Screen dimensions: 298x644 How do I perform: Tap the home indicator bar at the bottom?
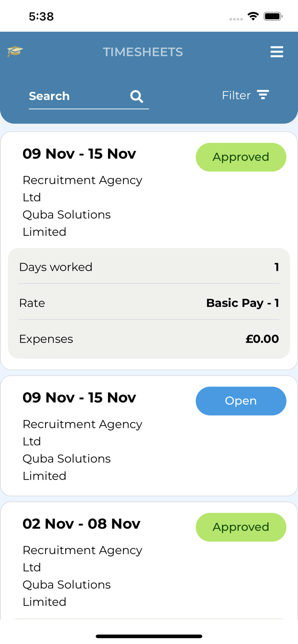pos(149,636)
